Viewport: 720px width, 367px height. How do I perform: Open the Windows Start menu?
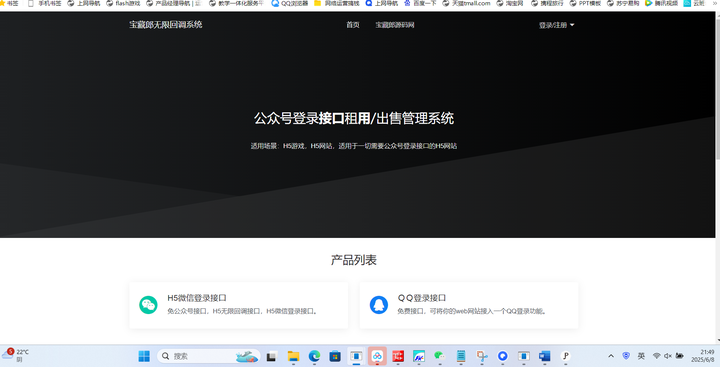click(144, 356)
